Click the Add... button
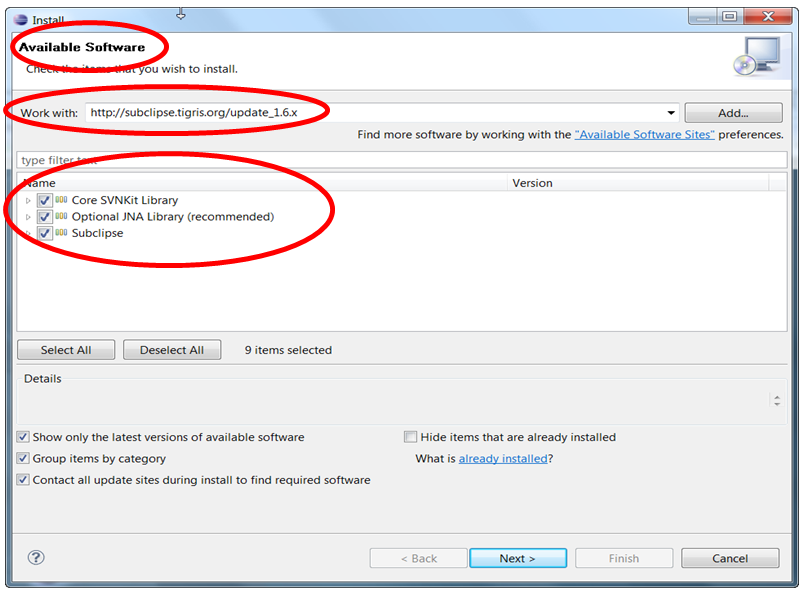The width and height of the screenshot is (803, 591). pos(733,113)
